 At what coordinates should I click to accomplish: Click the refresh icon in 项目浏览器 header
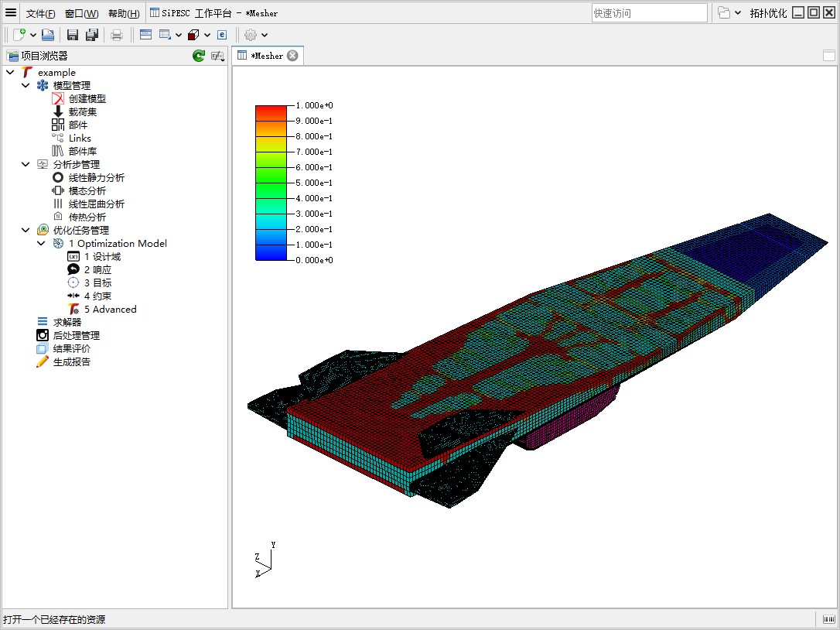click(x=199, y=56)
